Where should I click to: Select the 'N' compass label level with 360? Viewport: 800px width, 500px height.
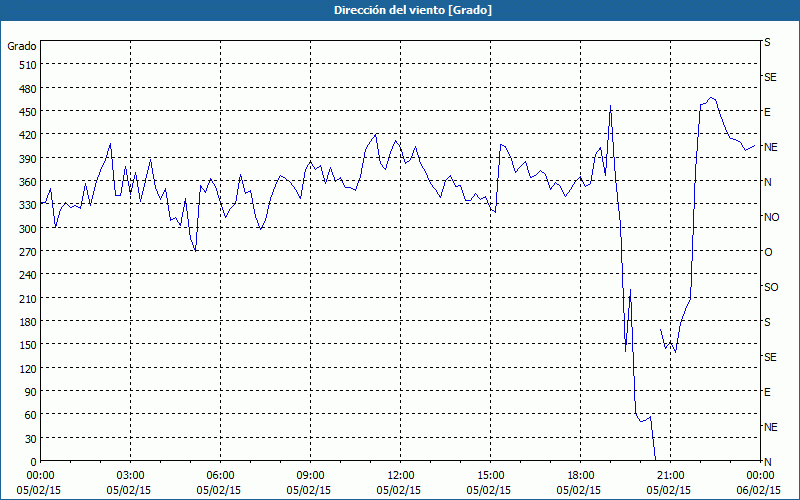pyautogui.click(x=768, y=182)
